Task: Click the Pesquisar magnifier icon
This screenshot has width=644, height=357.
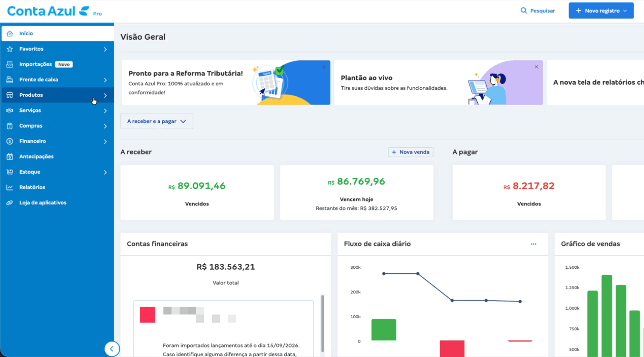Action: pos(523,11)
